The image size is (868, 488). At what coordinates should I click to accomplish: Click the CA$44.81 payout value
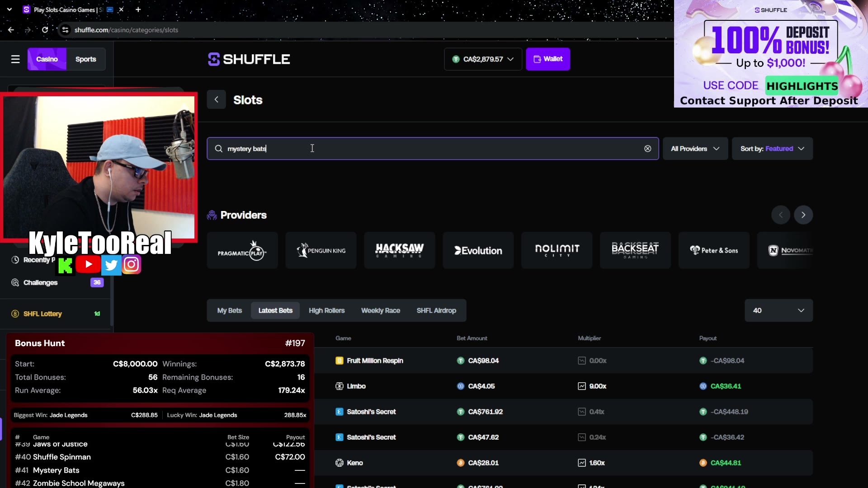pyautogui.click(x=726, y=463)
